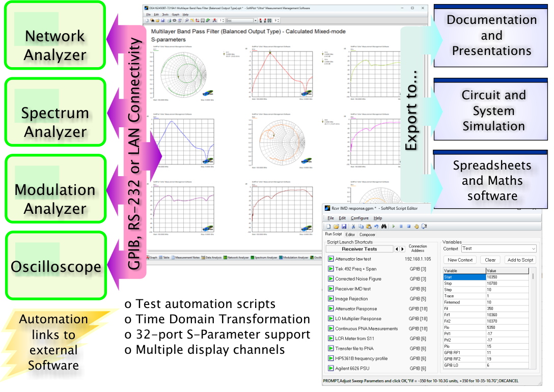Click the Cut scissors icon in Script Editor
The image size is (554, 392).
(353, 226)
